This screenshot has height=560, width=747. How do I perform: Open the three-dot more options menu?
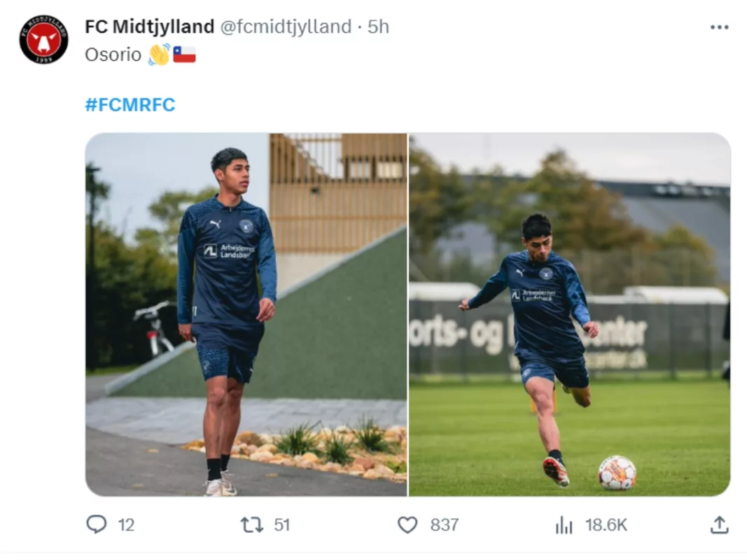click(719, 27)
